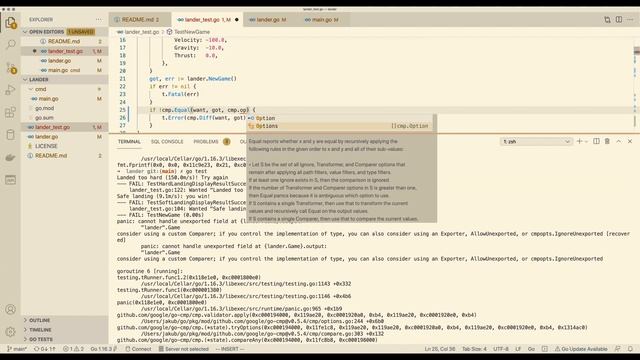
Task: Open the Run and Debug view
Action: [10, 90]
